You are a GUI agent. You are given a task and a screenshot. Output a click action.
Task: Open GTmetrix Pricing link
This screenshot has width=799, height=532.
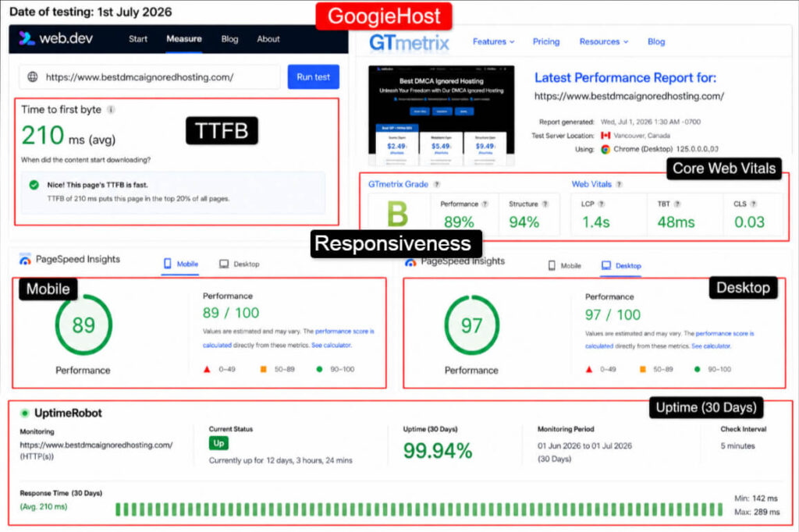tap(545, 42)
